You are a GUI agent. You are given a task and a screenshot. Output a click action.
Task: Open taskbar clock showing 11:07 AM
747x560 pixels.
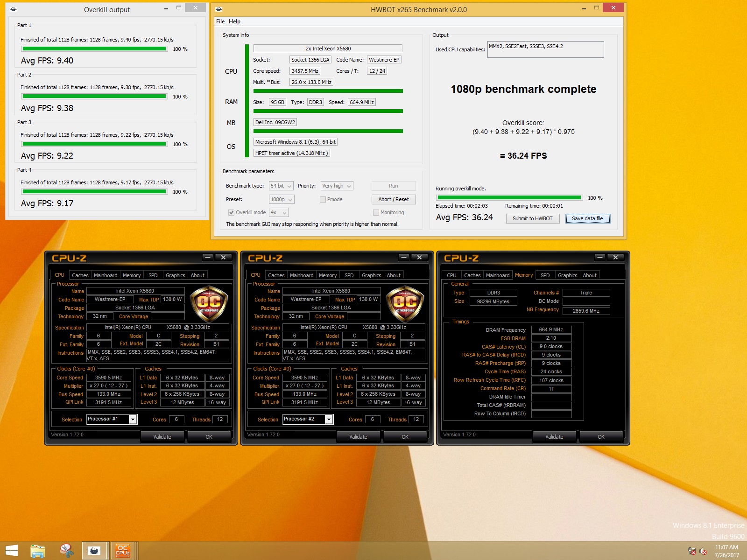click(726, 551)
